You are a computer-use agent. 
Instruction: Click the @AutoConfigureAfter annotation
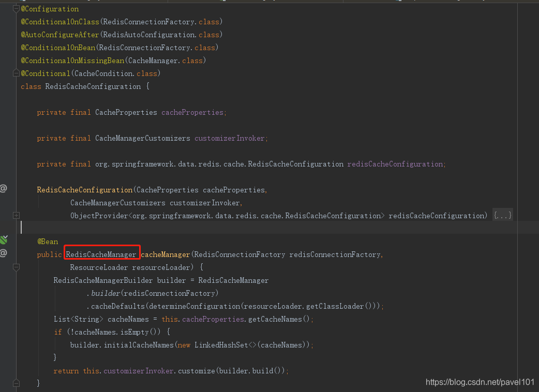pos(60,35)
